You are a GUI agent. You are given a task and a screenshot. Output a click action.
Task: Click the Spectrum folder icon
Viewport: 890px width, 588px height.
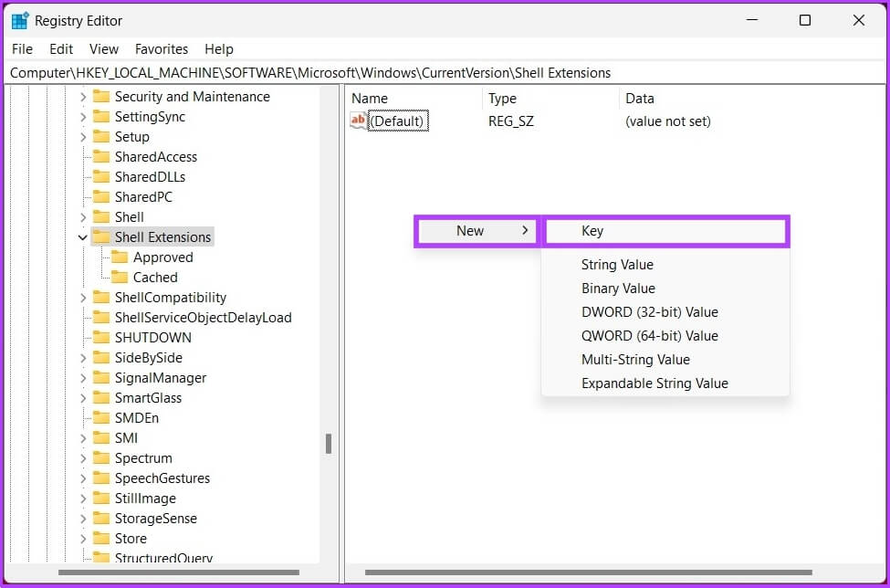101,458
